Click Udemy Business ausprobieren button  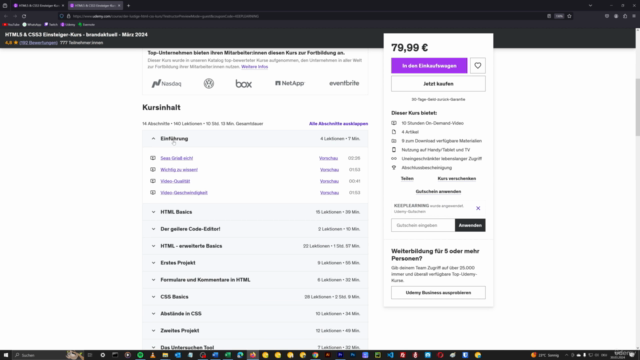coord(438,293)
